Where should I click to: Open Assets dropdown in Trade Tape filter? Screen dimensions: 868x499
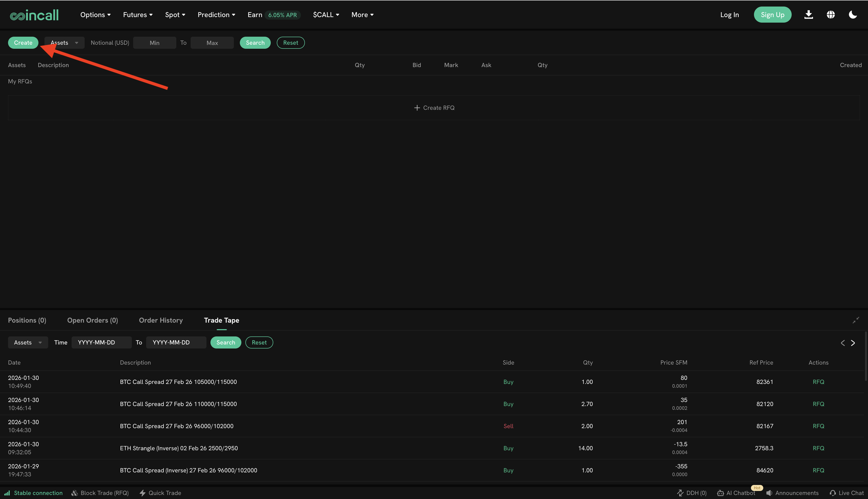click(x=28, y=342)
